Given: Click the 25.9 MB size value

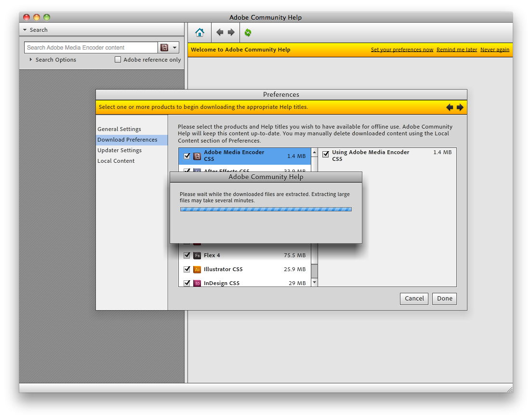Looking at the screenshot, I should pyautogui.click(x=294, y=269).
